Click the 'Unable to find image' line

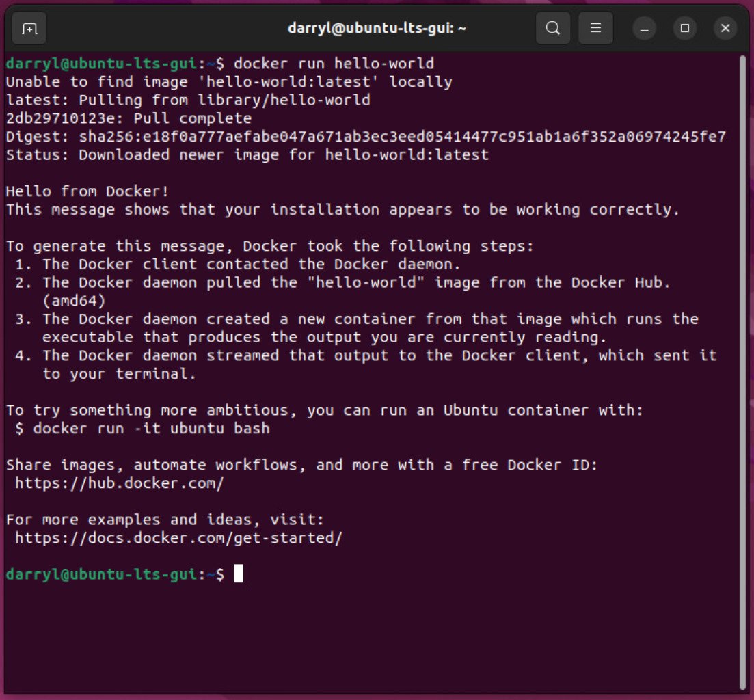pyautogui.click(x=229, y=82)
